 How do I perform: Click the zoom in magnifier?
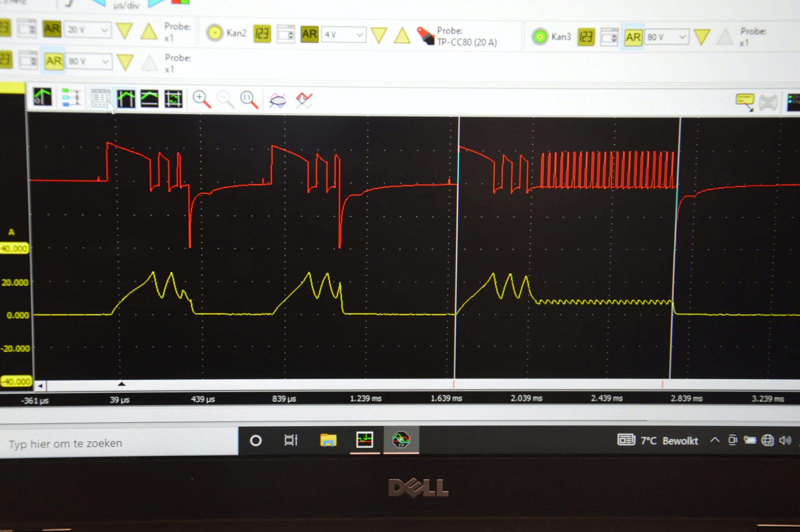[x=202, y=99]
